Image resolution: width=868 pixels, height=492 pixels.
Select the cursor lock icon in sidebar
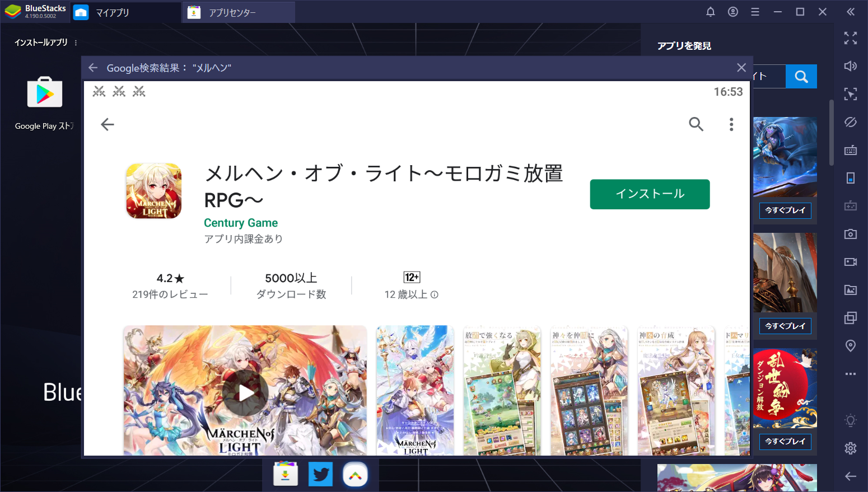851,93
